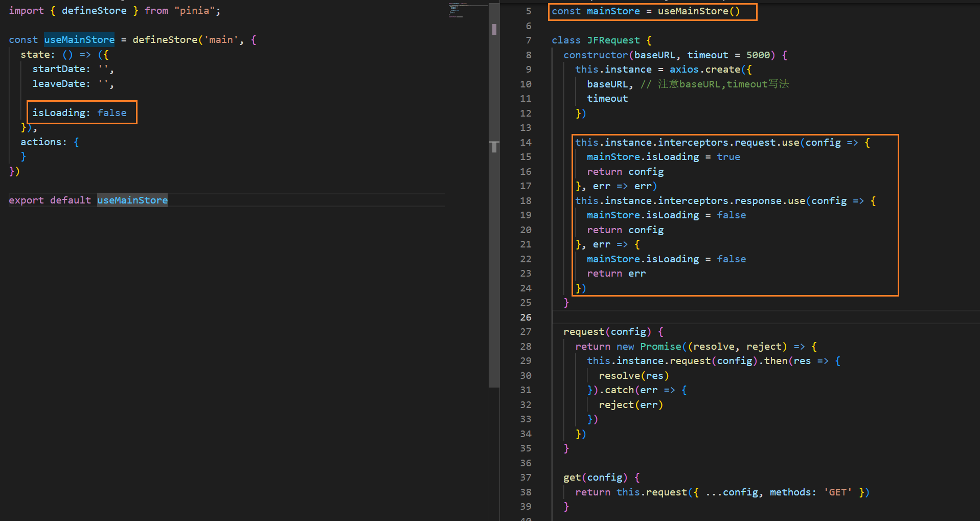The height and width of the screenshot is (521, 980).
Task: Click const mainStore declaration
Action: tap(646, 11)
